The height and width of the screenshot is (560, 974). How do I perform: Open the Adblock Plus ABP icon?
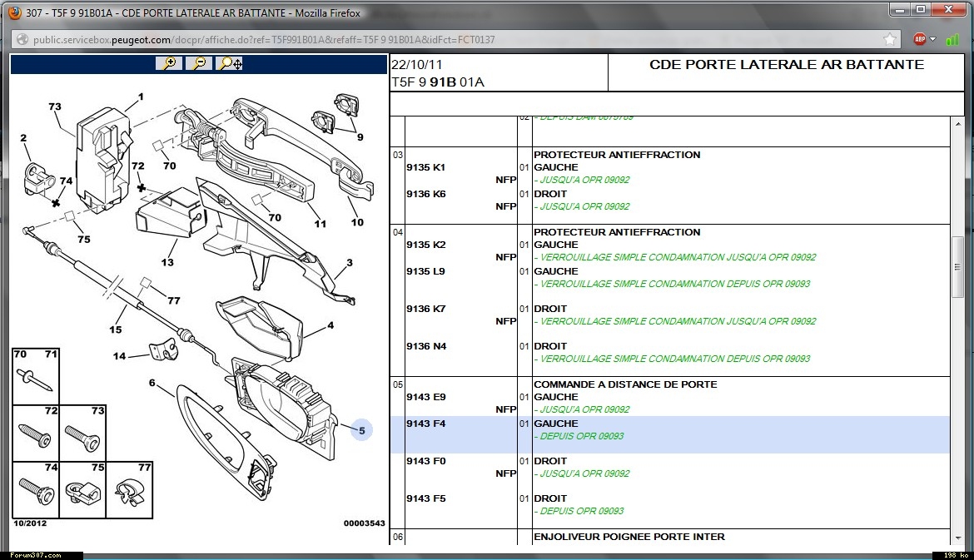click(x=920, y=39)
